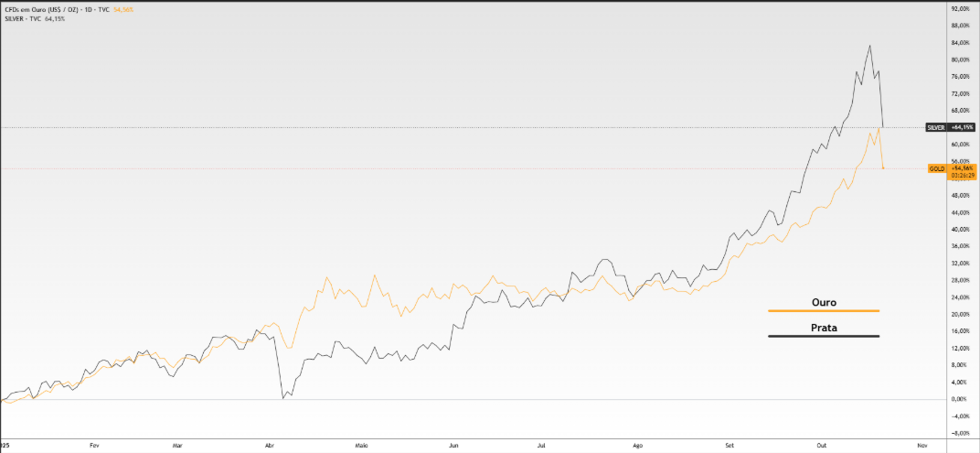Screen dimensions: 980x453
Task: Click the black Prata legend line
Action: (824, 337)
